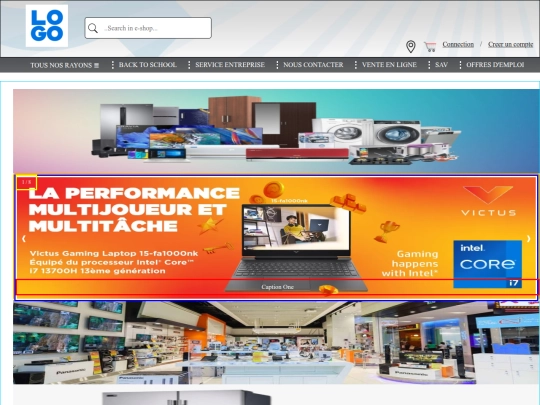The width and height of the screenshot is (540, 405).
Task: Go to OFFRES D'EMPLOI
Action: tap(495, 65)
